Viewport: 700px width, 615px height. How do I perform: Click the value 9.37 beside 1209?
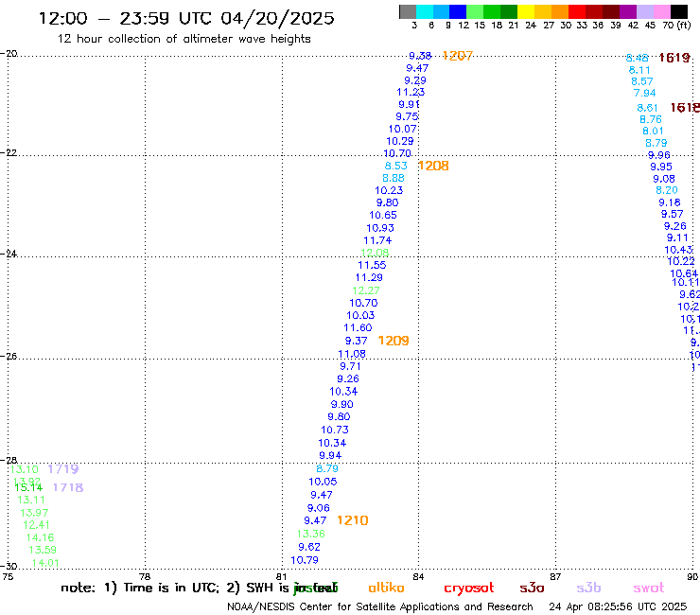[x=357, y=341]
